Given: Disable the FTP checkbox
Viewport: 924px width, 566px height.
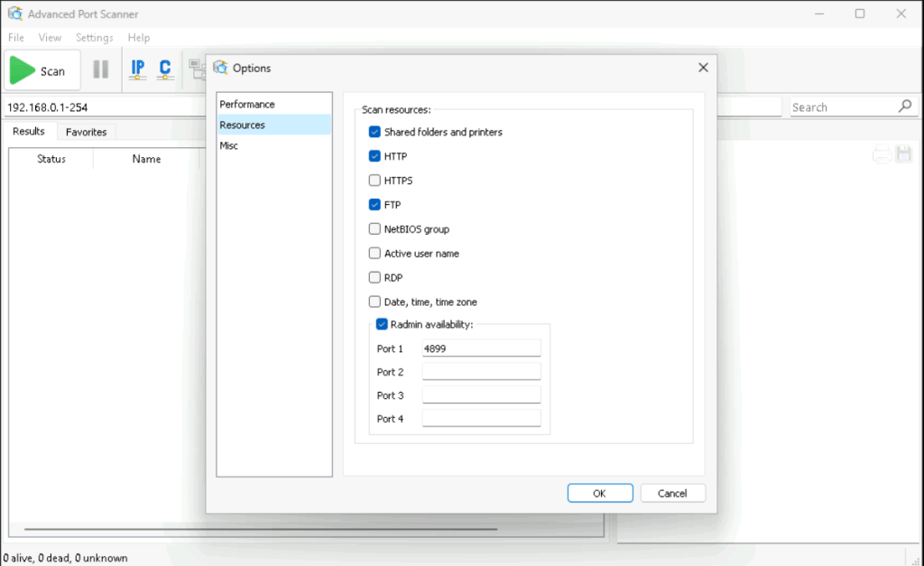Looking at the screenshot, I should click(x=375, y=205).
